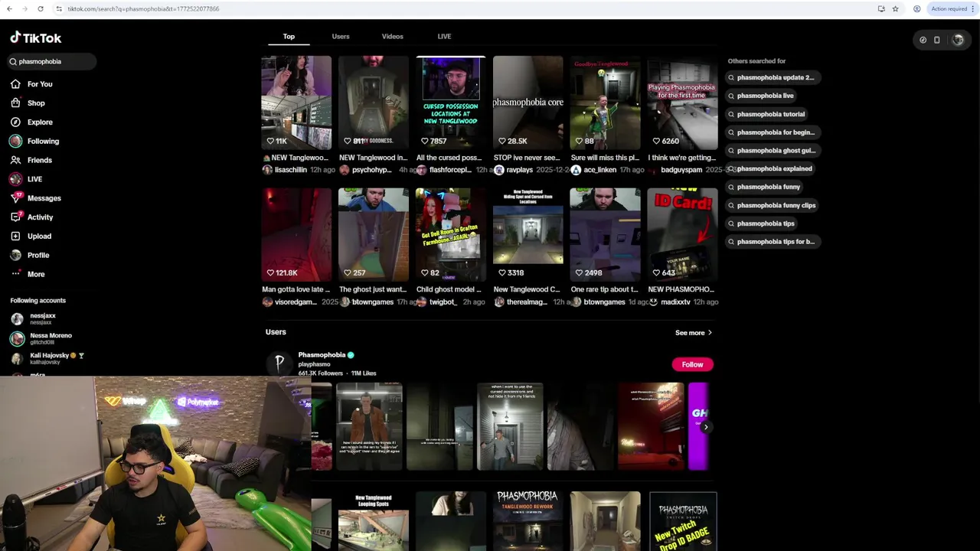
Task: Open the suggestion 'phasmophobia tips'
Action: [x=761, y=223]
